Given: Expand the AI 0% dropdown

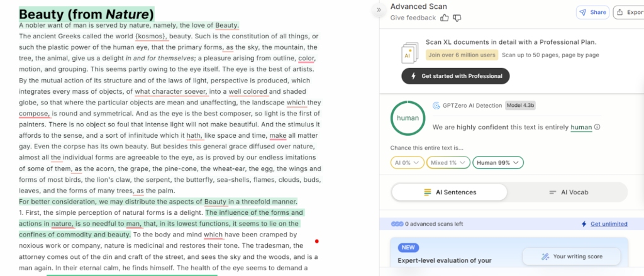Looking at the screenshot, I should coord(407,163).
